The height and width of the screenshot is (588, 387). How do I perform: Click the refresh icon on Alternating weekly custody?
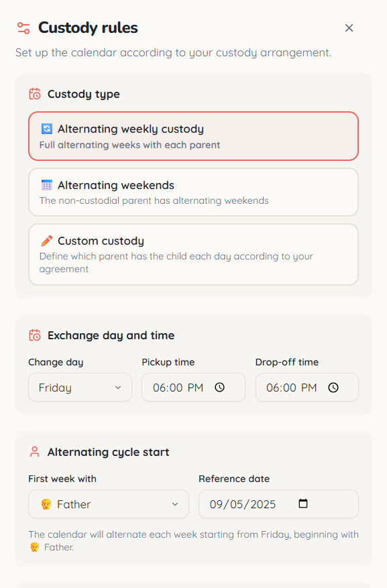47,129
